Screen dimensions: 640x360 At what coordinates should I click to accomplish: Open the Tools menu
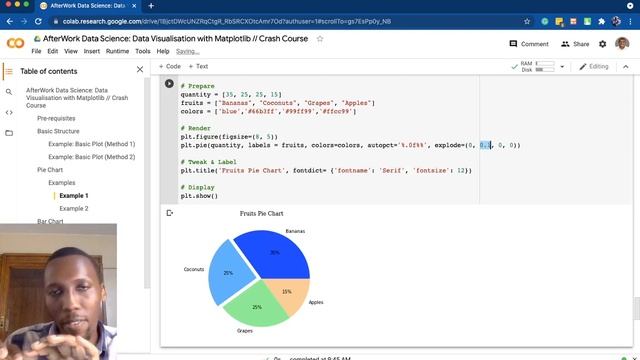[143, 51]
